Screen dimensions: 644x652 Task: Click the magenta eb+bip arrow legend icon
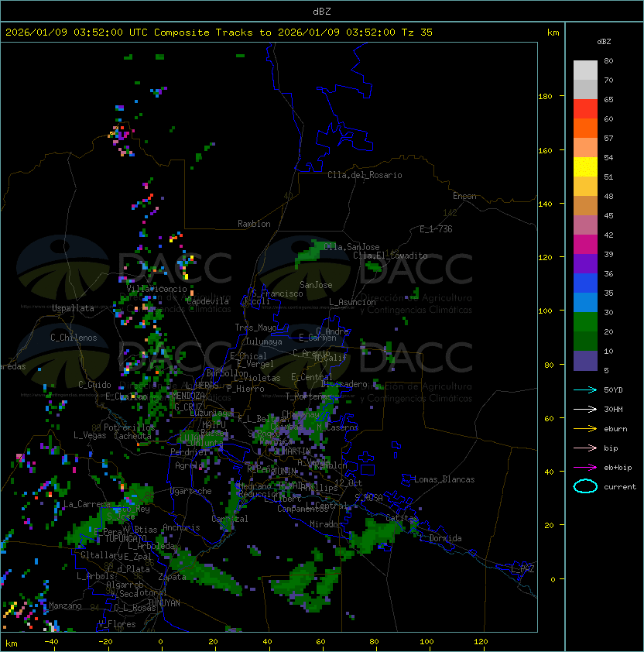tap(585, 468)
